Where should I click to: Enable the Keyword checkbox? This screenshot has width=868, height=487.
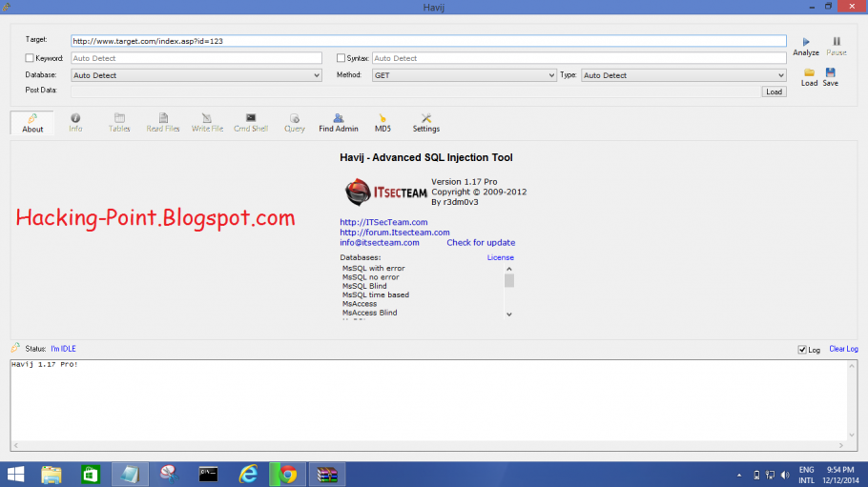30,58
